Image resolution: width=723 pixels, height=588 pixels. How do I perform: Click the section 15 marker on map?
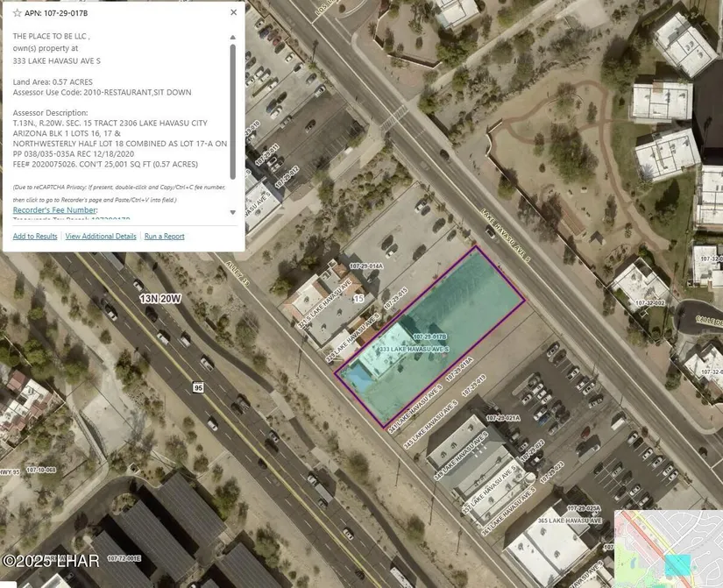358,299
